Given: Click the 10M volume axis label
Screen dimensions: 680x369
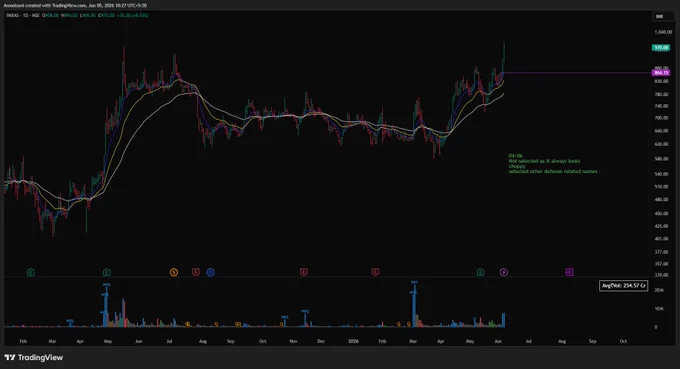Looking at the screenshot, I should 659,309.
